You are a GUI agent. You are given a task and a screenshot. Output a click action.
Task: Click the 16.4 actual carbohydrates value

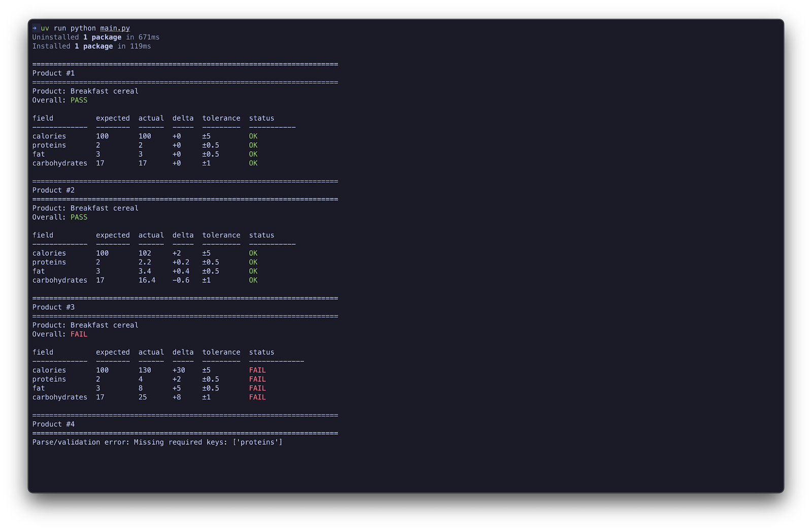(147, 281)
